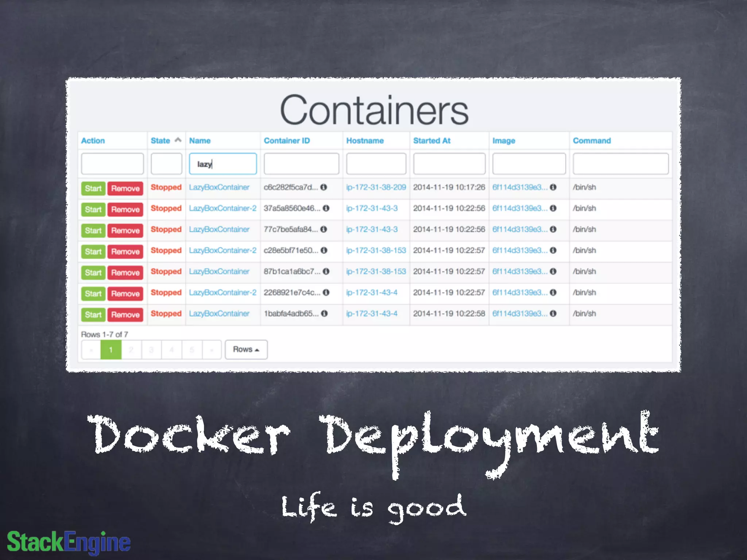Viewport: 747px width, 560px height.
Task: Focus the Image filter input
Action: [529, 164]
